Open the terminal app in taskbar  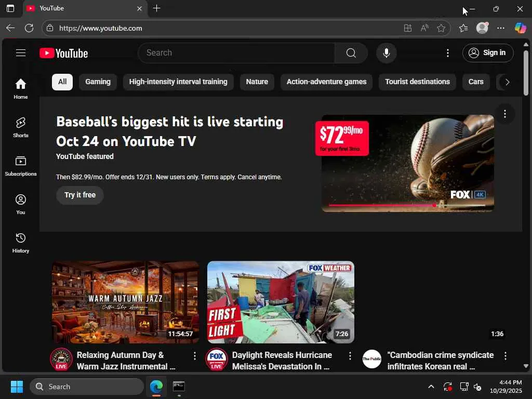point(179,387)
